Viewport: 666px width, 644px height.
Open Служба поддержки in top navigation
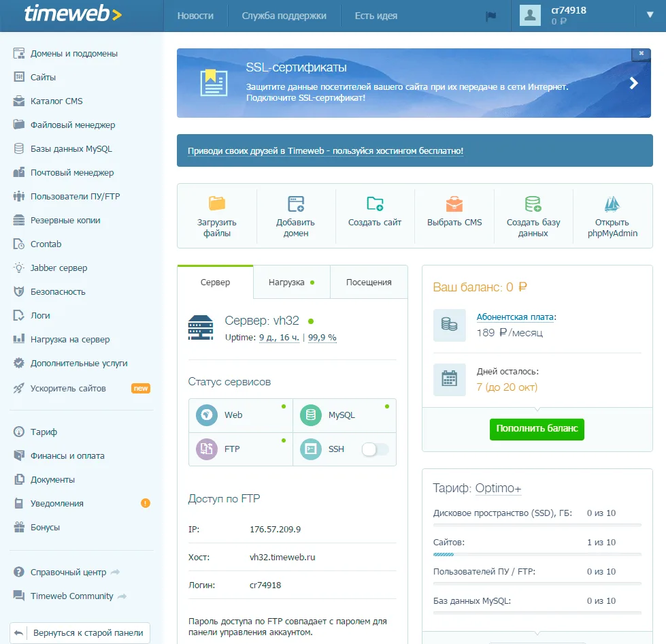tap(284, 16)
